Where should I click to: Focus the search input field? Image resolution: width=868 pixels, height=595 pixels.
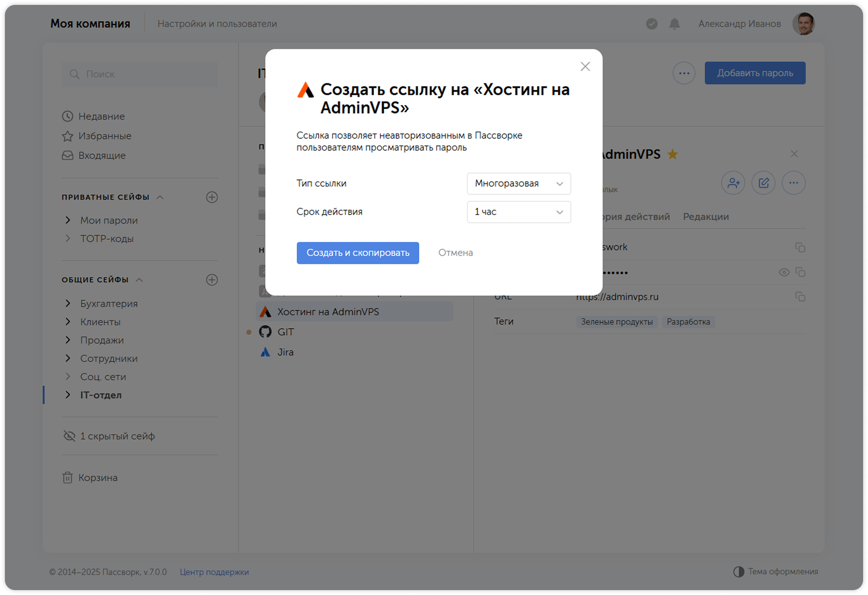tap(139, 74)
